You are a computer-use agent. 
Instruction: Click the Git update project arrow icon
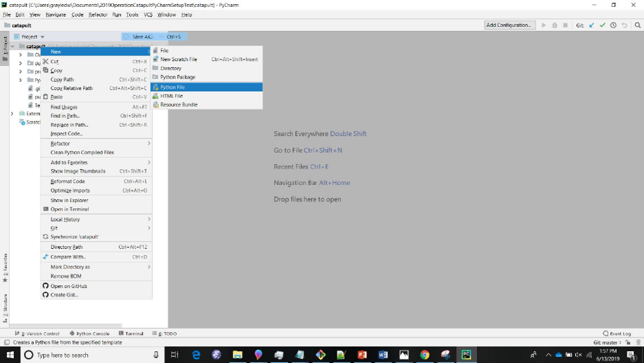tap(592, 25)
